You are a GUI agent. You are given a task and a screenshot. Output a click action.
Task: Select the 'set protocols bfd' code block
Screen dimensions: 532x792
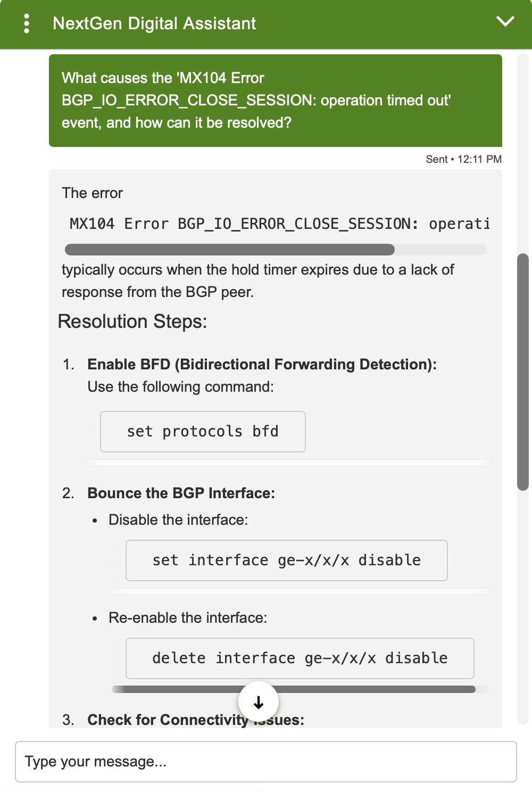click(x=203, y=432)
